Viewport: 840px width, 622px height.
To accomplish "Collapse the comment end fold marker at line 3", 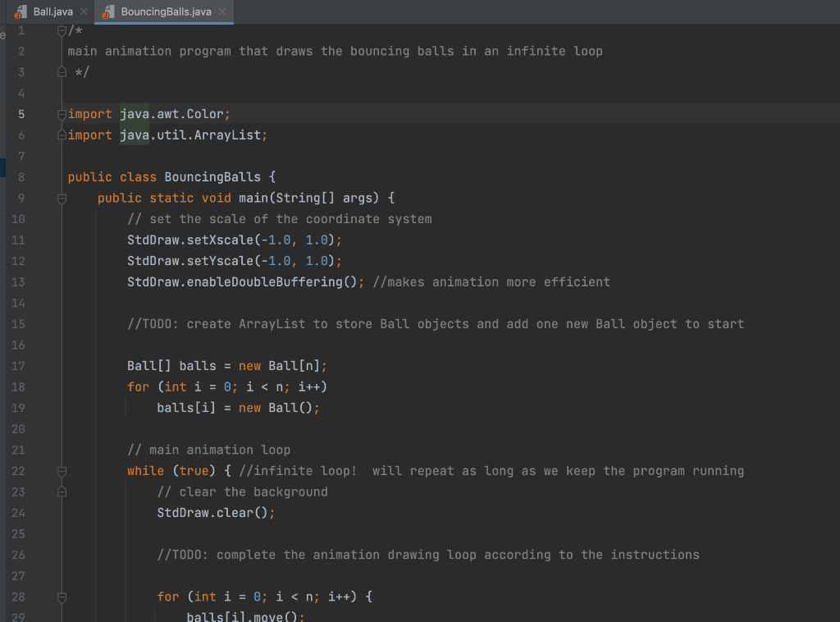I will point(62,71).
